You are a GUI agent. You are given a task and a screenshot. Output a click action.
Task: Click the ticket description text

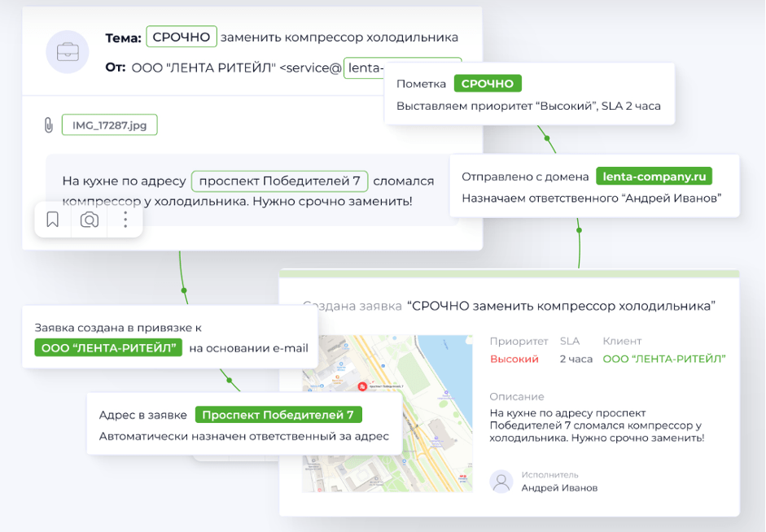click(596, 425)
